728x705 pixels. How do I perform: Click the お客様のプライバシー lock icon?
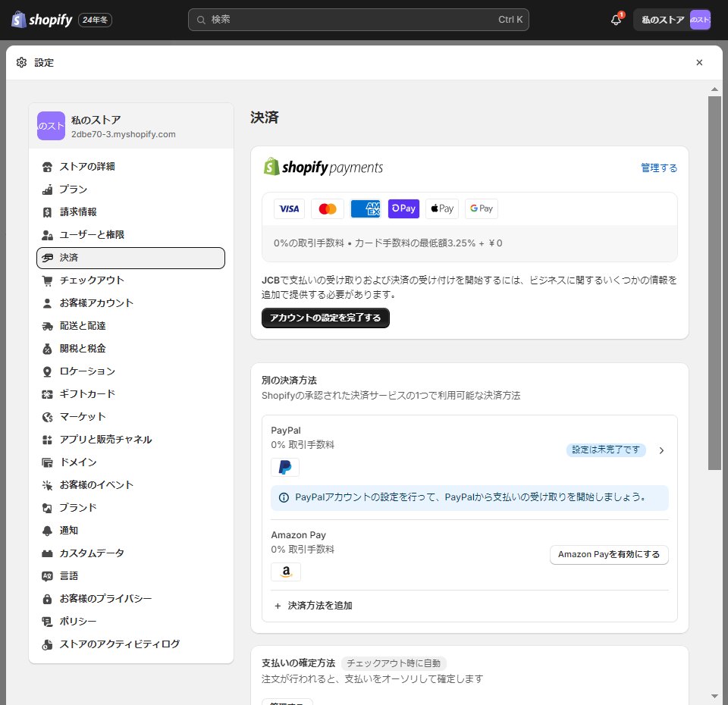pyautogui.click(x=47, y=599)
